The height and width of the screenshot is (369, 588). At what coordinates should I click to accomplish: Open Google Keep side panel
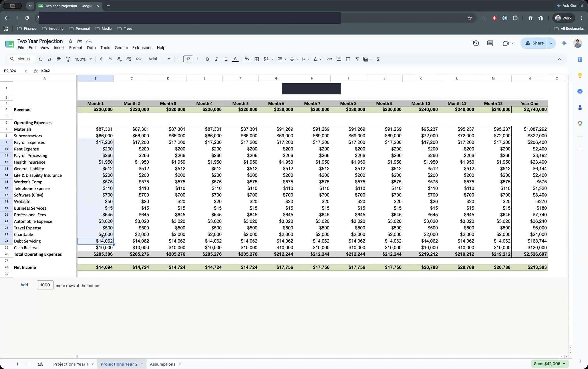[x=580, y=76]
